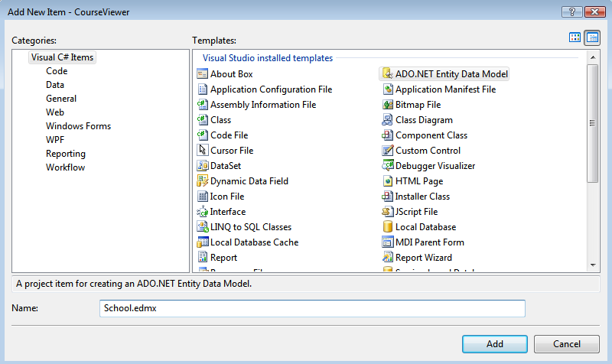Open the Data category
612x364 pixels.
[54, 85]
